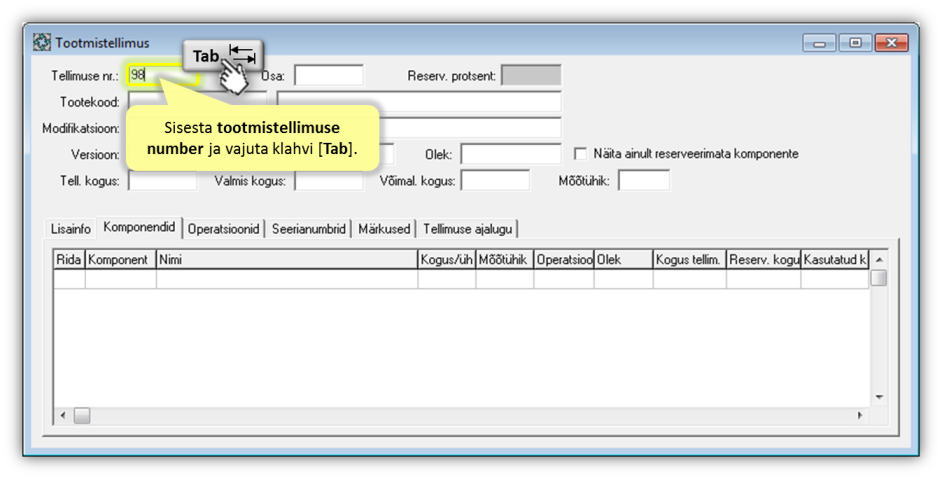Click the Kogus/üh column header
942x479 pixels.
(x=447, y=260)
